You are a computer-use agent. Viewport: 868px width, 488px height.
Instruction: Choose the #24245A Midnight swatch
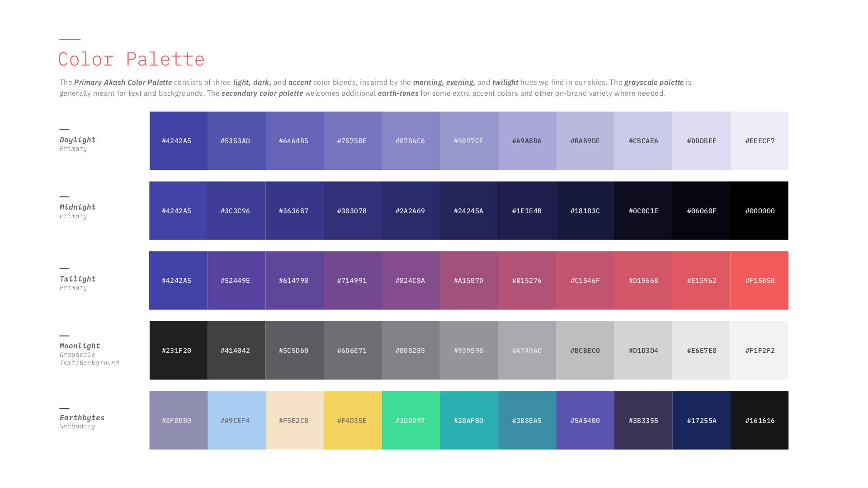pyautogui.click(x=468, y=211)
